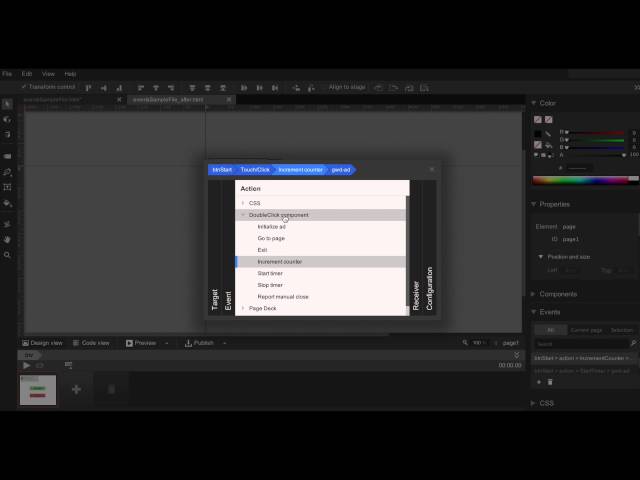
Task: Collapse the Properties panel
Action: pyautogui.click(x=533, y=204)
